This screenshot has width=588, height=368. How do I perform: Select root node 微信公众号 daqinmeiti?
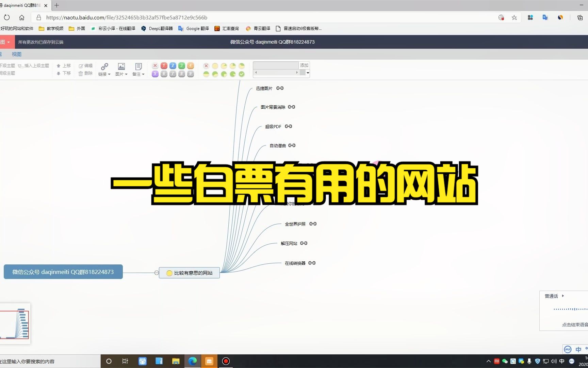[x=63, y=272]
